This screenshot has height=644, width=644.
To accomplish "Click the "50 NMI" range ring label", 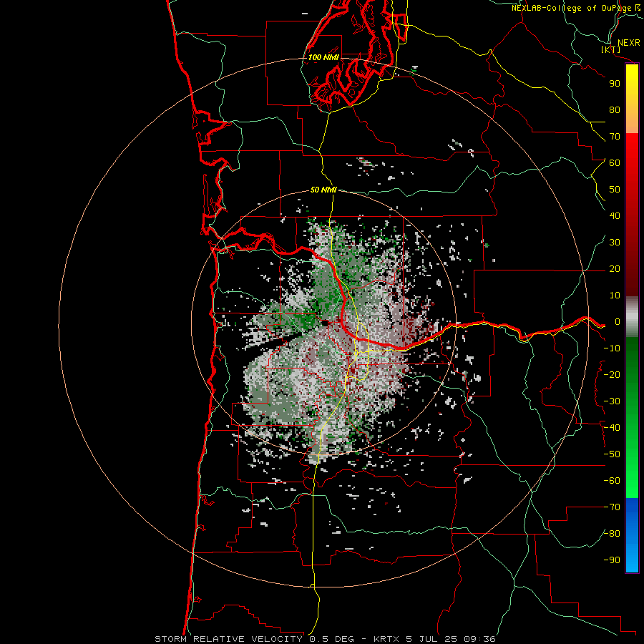I will click(323, 190).
